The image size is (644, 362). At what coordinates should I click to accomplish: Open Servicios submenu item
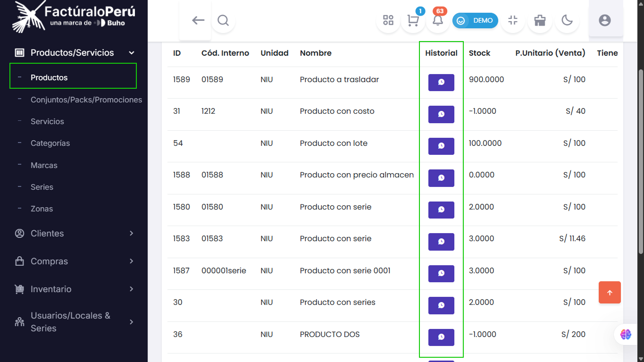[x=47, y=121]
